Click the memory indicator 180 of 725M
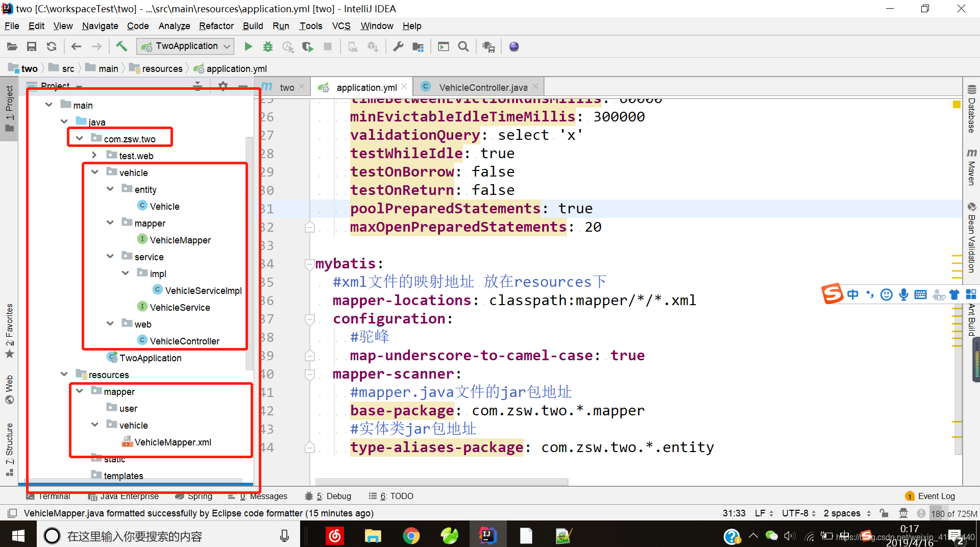Image resolution: width=980 pixels, height=547 pixels. (953, 513)
